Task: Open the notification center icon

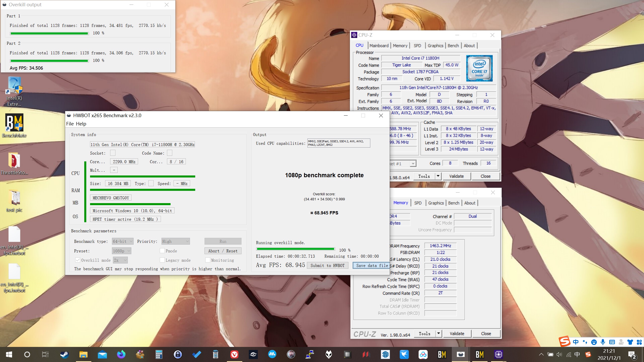Action: tap(632, 355)
